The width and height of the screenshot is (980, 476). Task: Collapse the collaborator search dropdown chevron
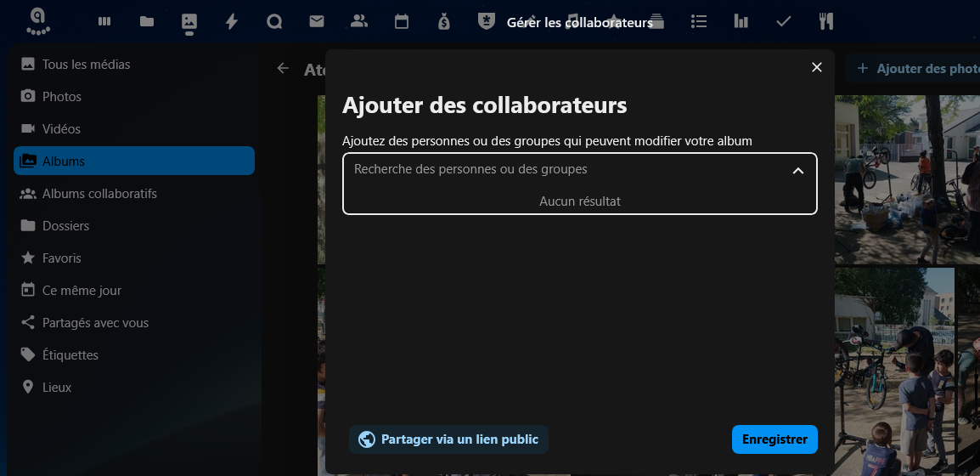[x=797, y=170]
